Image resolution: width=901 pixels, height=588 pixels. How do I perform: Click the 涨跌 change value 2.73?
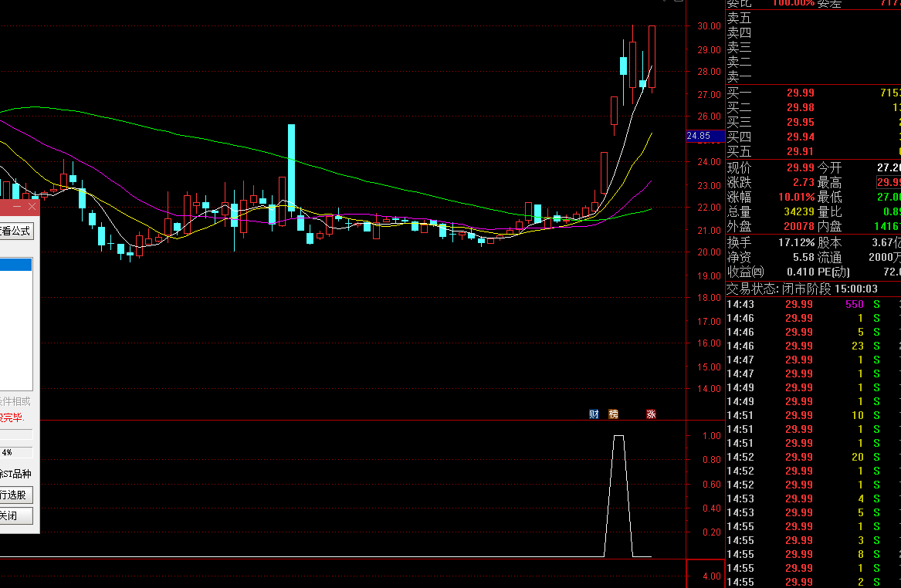coord(803,182)
